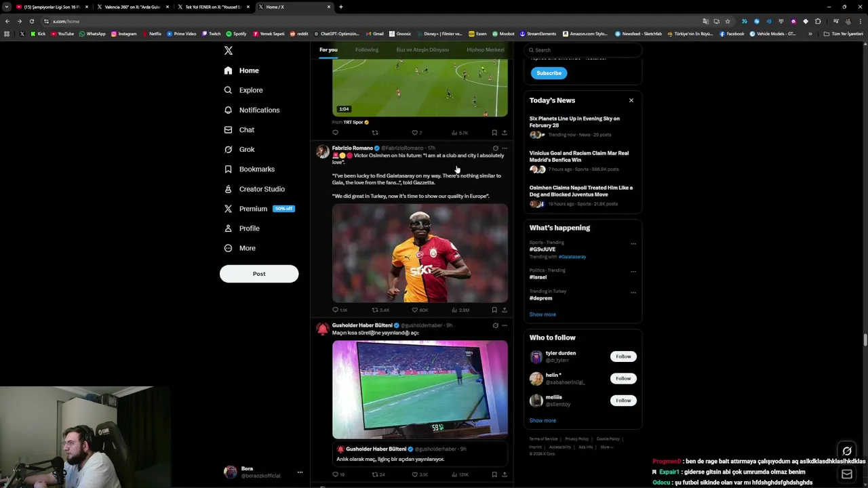Bookmark Gusholder Haber Bülteni post
Screen dimensions: 868x488
494,474
